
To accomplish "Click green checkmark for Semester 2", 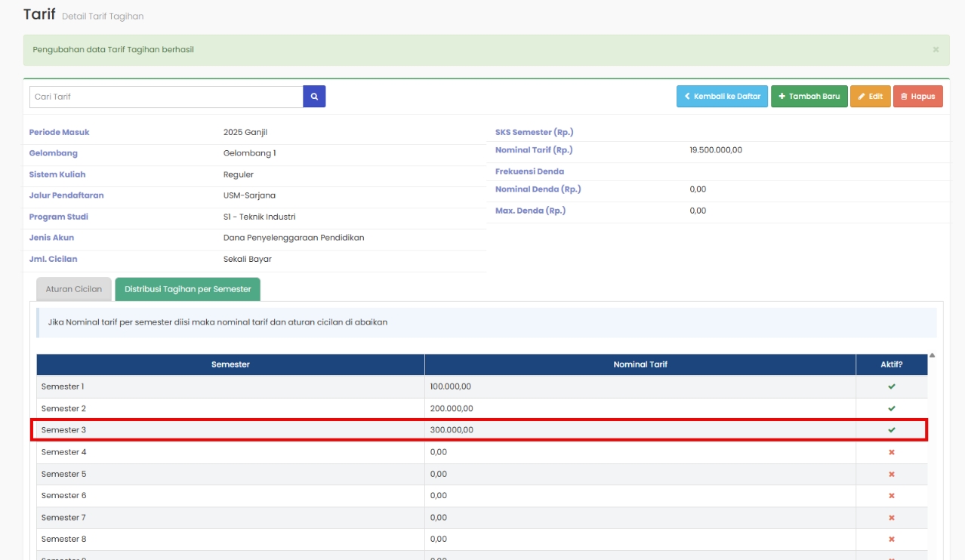I will [891, 408].
